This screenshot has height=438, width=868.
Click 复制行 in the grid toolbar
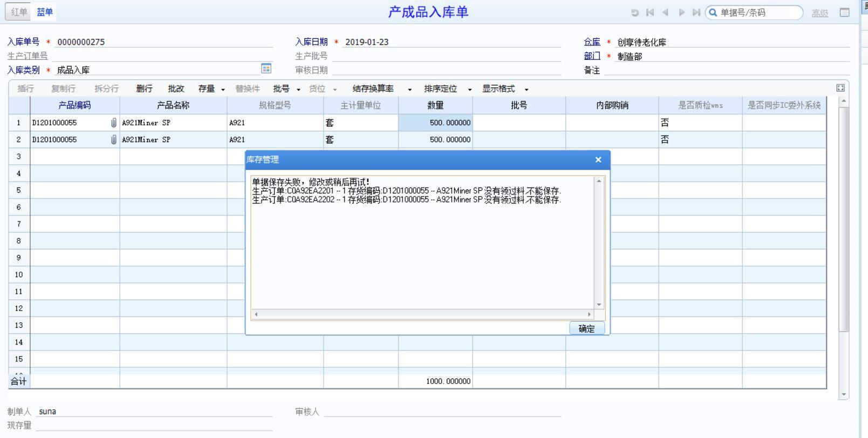coord(63,89)
